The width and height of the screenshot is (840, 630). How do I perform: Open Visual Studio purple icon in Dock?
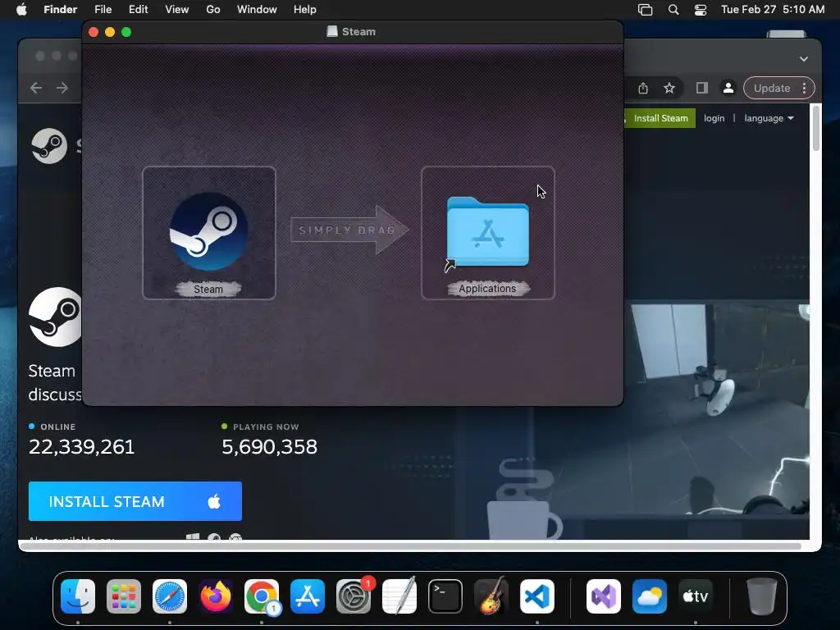coord(604,596)
